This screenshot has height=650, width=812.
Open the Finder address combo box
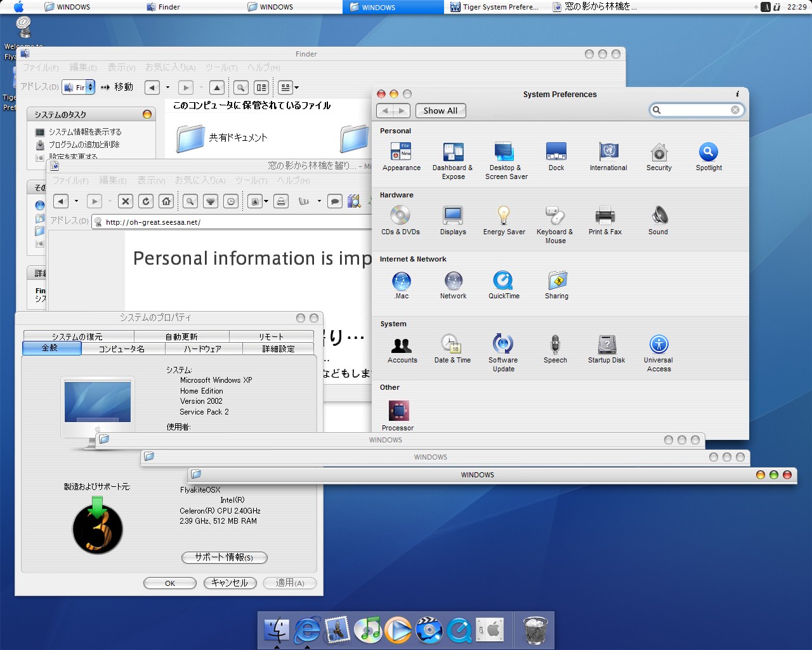[x=79, y=87]
